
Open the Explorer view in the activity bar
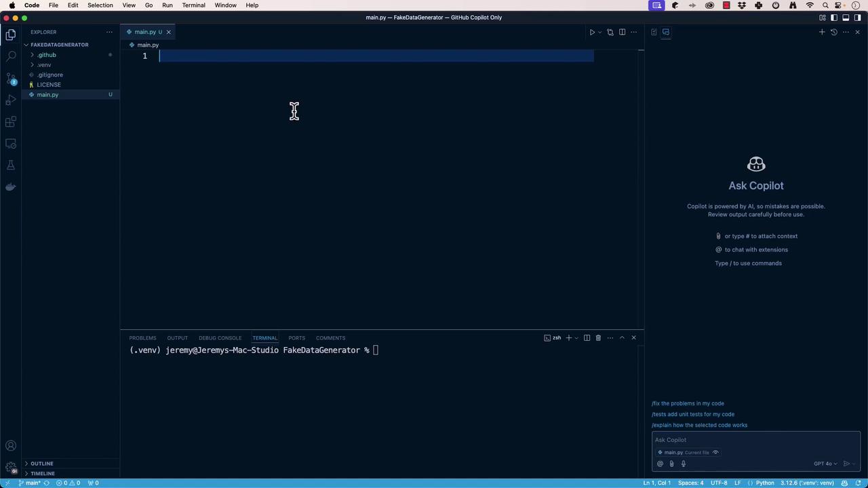[x=11, y=35]
